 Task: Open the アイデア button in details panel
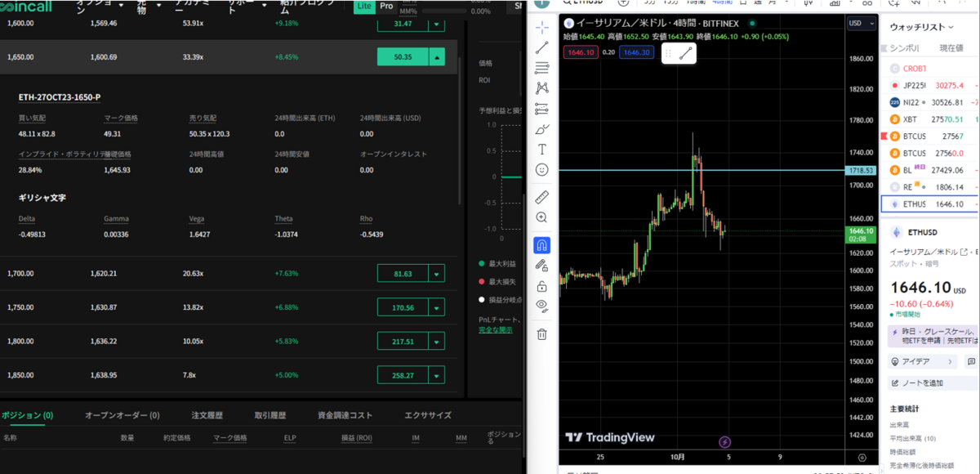click(x=923, y=361)
